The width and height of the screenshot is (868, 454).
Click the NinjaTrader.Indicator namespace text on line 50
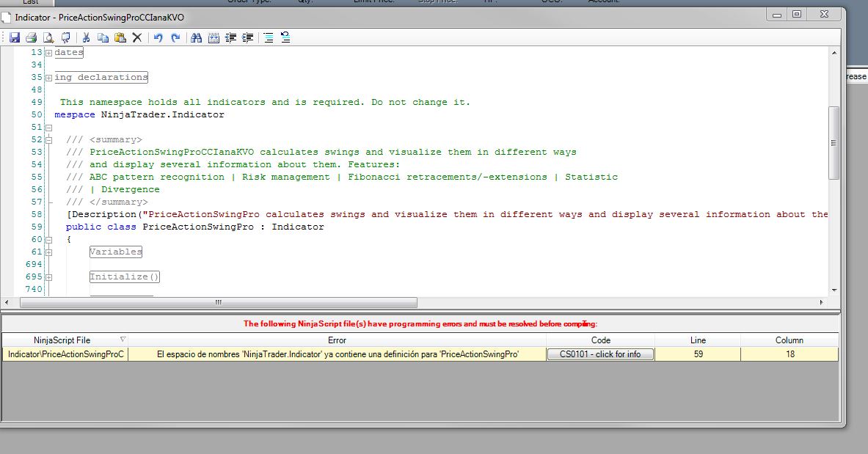(x=162, y=114)
